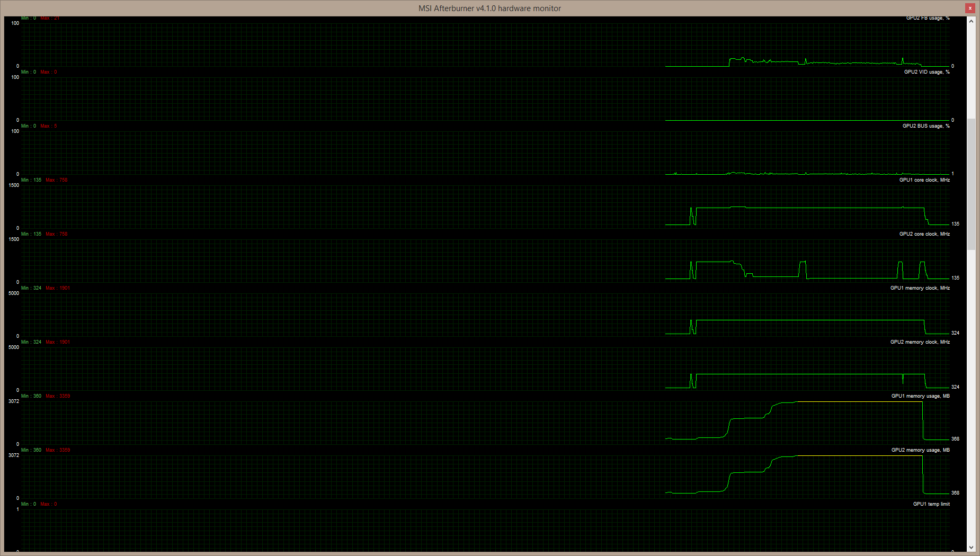This screenshot has height=556, width=980.
Task: Click 'Max : 5' on GPU2 BUS usage graph
Action: click(49, 126)
